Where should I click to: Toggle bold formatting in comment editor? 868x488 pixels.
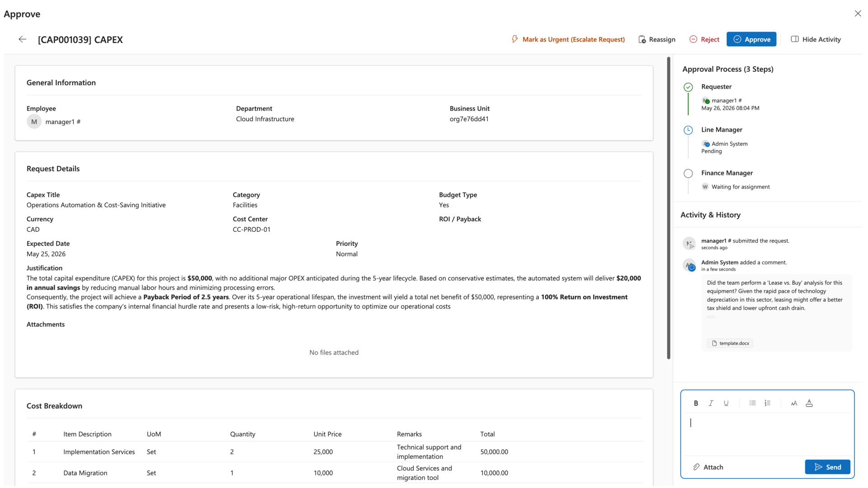(x=696, y=403)
